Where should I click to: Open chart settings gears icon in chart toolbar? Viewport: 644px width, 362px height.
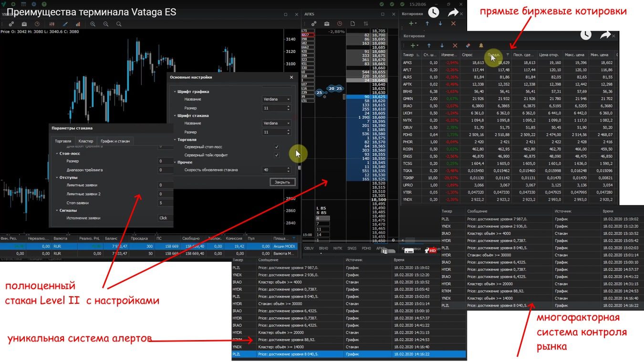(x=11, y=24)
